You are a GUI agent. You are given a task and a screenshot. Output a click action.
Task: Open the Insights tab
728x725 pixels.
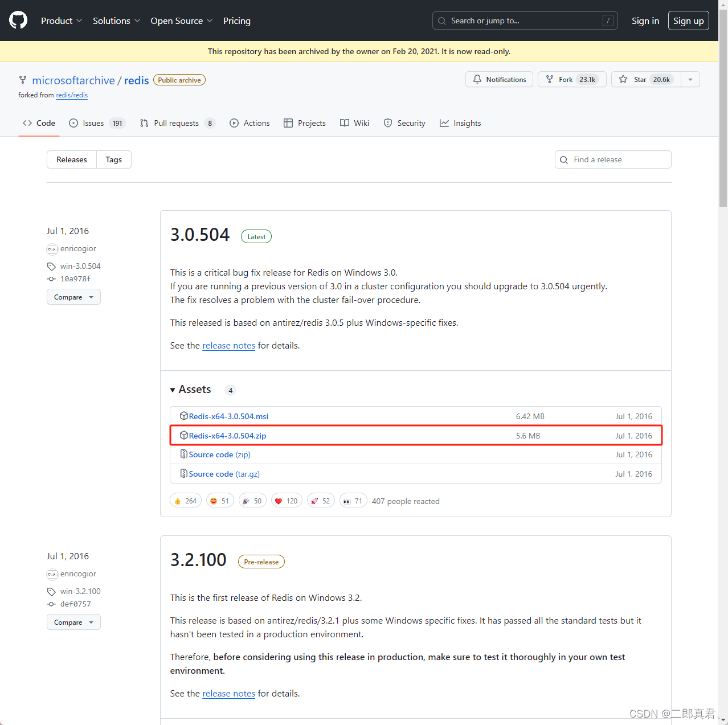point(460,123)
